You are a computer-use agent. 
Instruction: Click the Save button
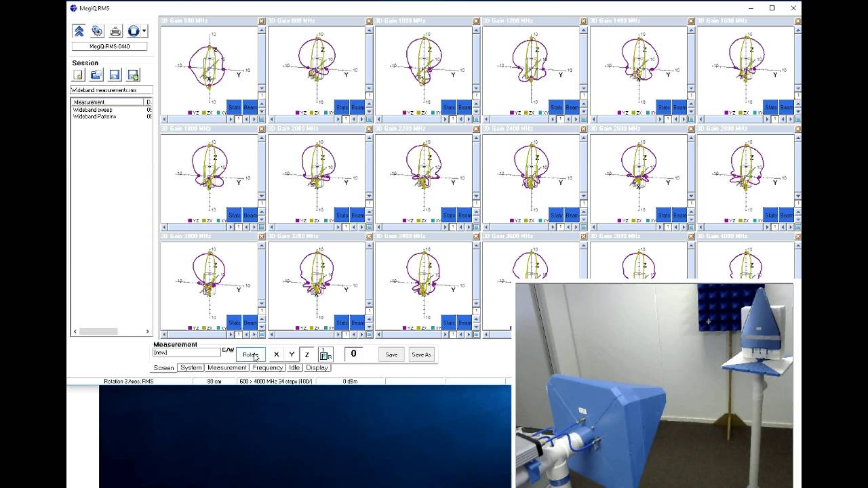(x=392, y=354)
